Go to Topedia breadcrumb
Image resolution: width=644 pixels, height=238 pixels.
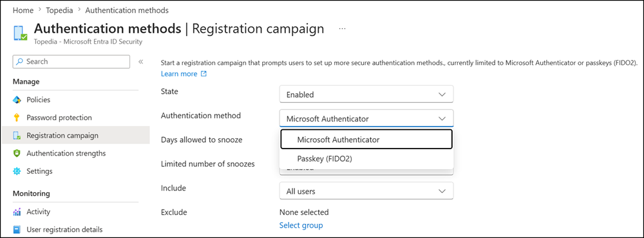[x=59, y=10]
